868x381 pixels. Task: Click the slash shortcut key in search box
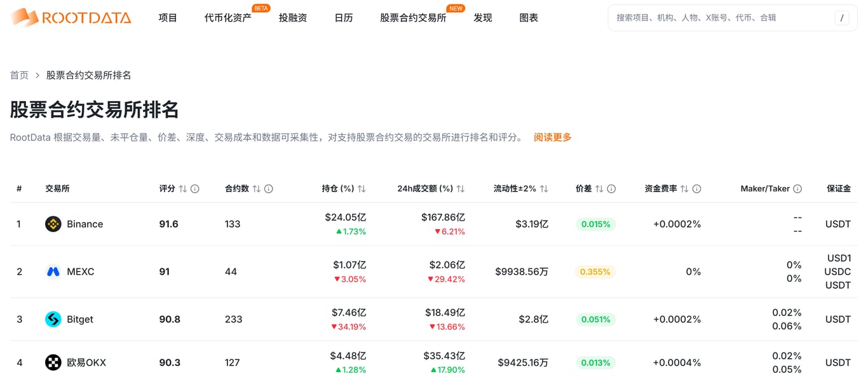pos(842,18)
